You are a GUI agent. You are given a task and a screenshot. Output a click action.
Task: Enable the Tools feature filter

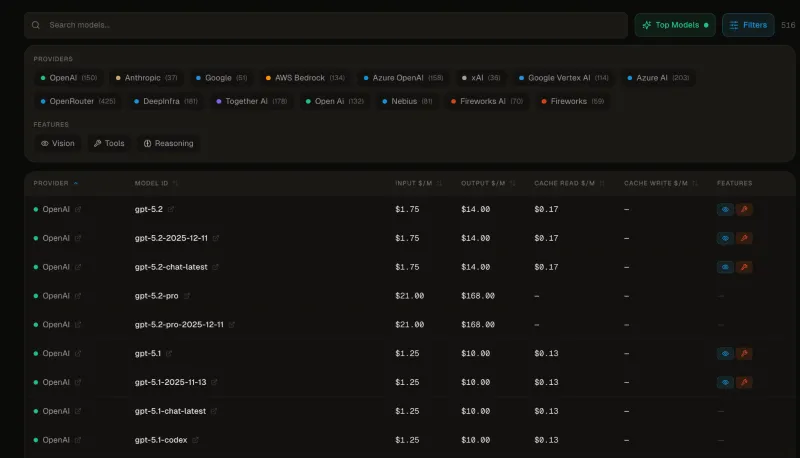click(x=109, y=143)
